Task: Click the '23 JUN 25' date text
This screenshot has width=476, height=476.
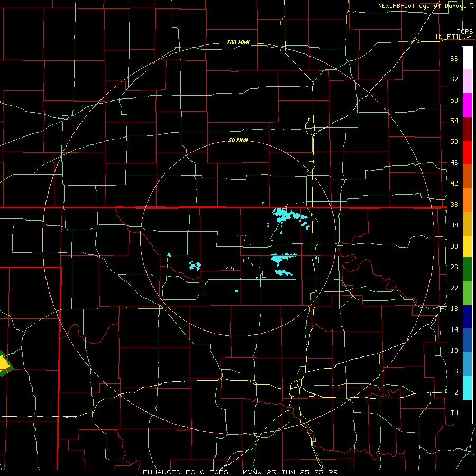Action: tap(289, 472)
